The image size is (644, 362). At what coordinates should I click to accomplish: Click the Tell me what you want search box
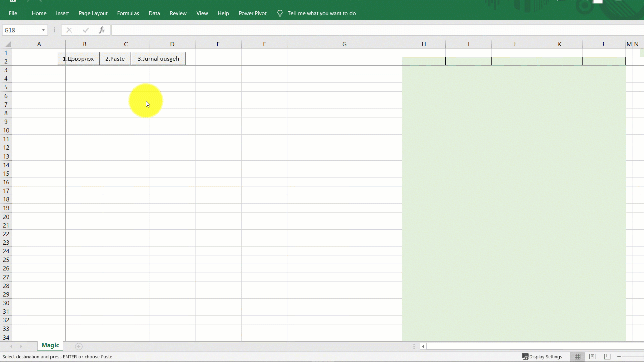point(321,13)
